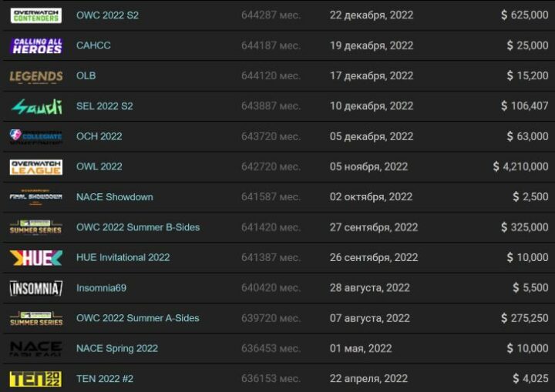Select the date 01 мая, 2022
Image resolution: width=555 pixels, height=392 pixels.
click(x=361, y=348)
